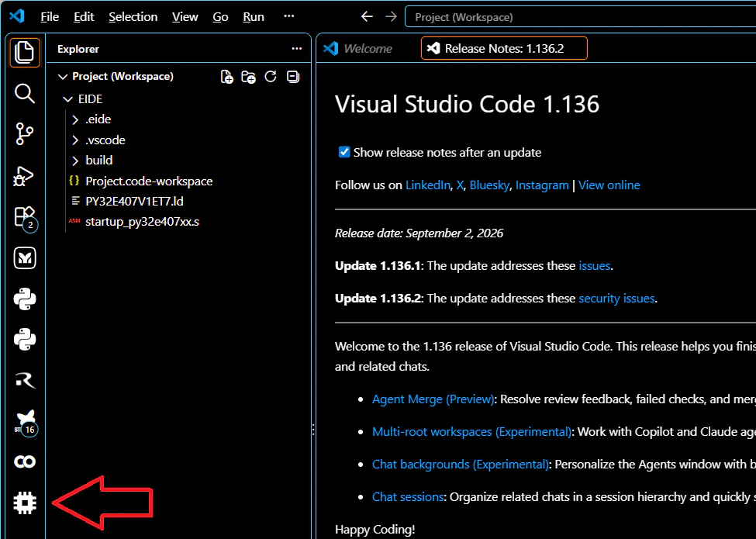Open the first Python snake icon view
Screen dimensions: 756x539
(x=25, y=299)
